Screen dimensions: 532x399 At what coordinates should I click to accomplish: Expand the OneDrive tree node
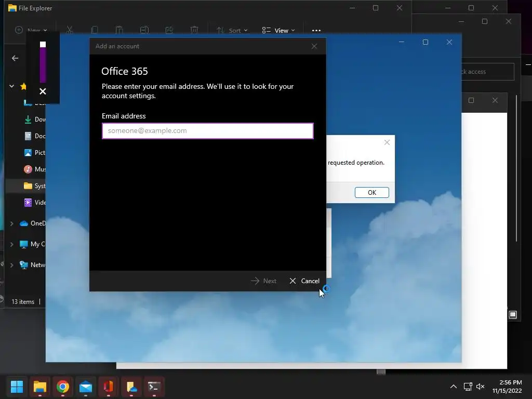[11, 223]
